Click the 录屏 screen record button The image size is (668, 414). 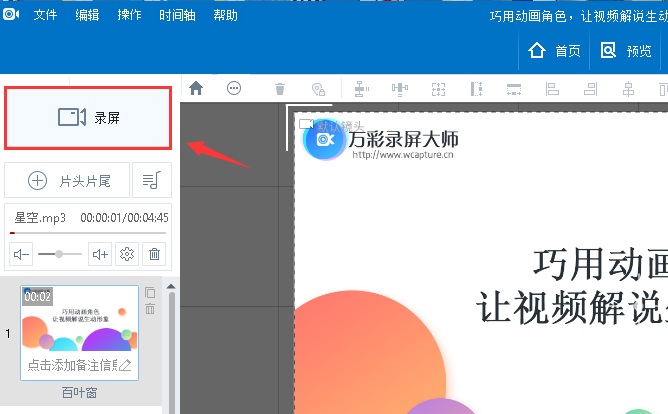click(88, 118)
